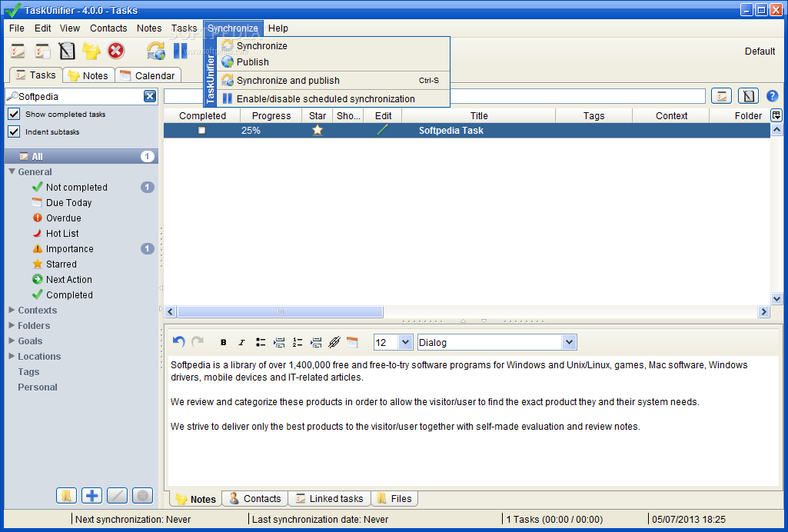The height and width of the screenshot is (532, 788).
Task: Select Enable/disable scheduled synchronization
Action: click(332, 99)
